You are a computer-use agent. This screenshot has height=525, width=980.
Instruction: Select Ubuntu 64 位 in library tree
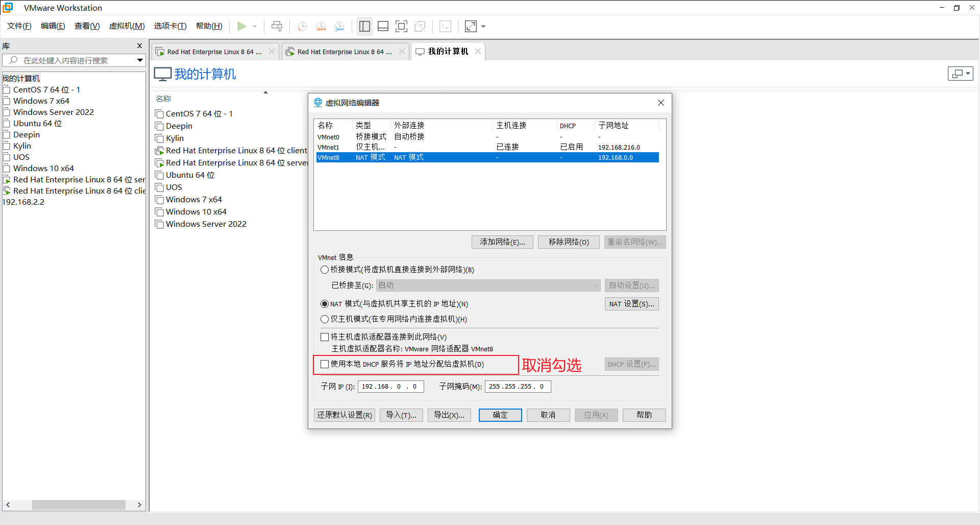[38, 123]
